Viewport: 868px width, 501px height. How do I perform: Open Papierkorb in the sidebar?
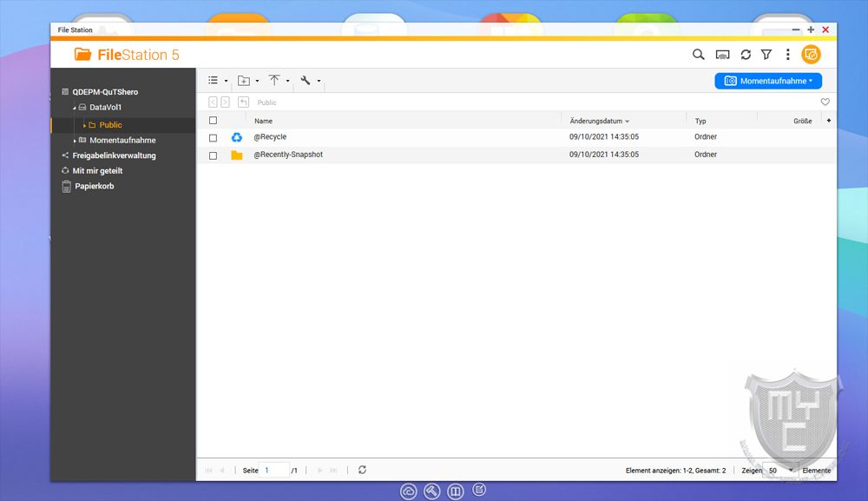click(x=94, y=186)
